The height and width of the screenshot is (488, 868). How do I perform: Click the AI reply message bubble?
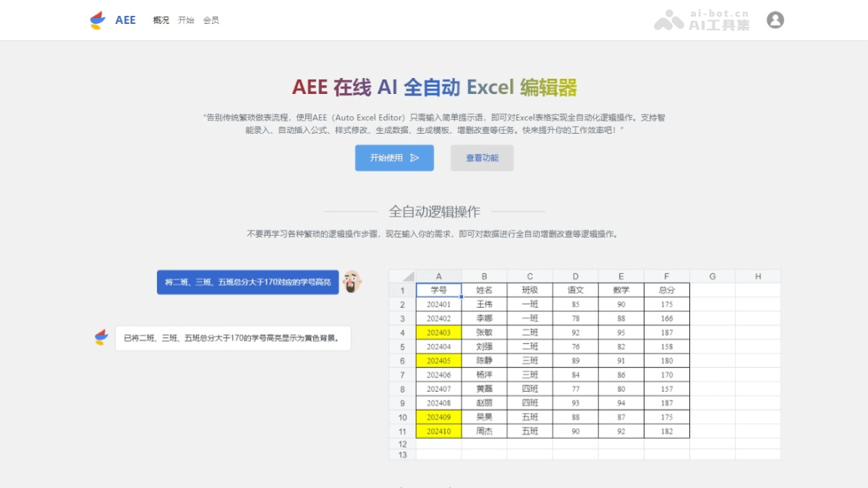pos(231,338)
